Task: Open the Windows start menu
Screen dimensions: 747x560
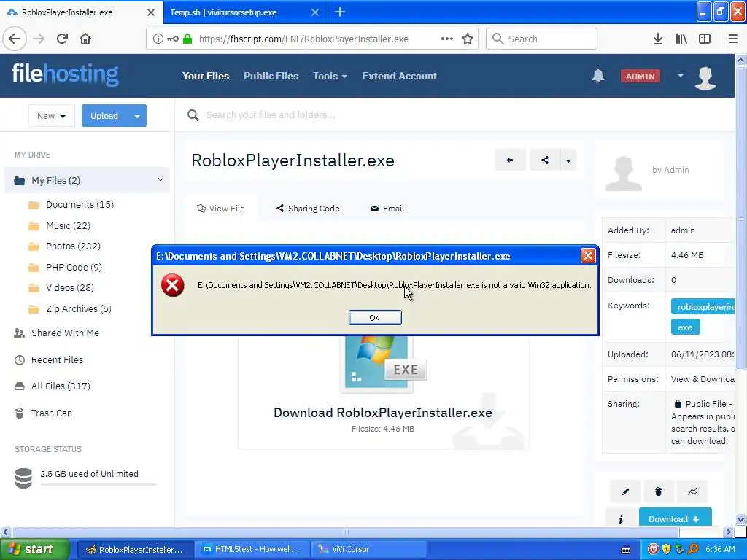Action: click(34, 549)
